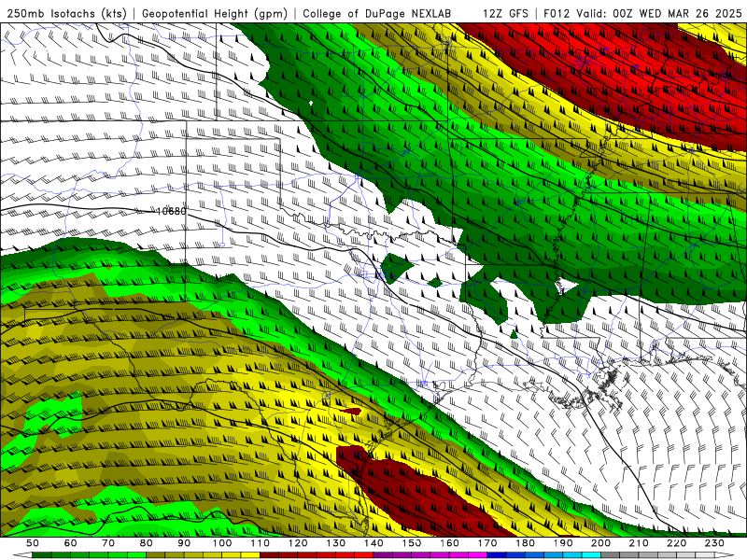The image size is (747, 560).
Task: Click the '170' legend value
Action: 487,543
